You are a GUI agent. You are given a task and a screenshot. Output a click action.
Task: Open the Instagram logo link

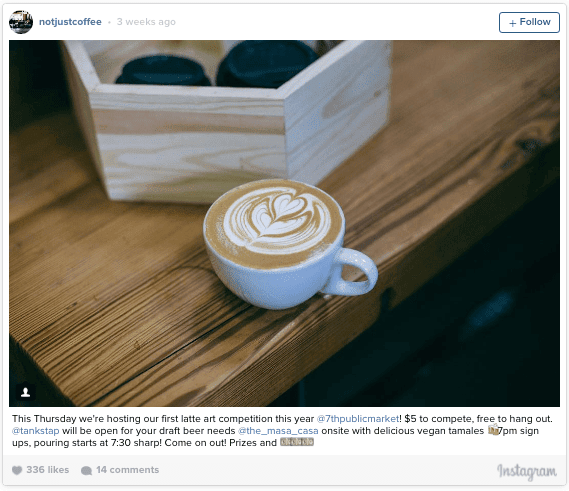tap(527, 471)
